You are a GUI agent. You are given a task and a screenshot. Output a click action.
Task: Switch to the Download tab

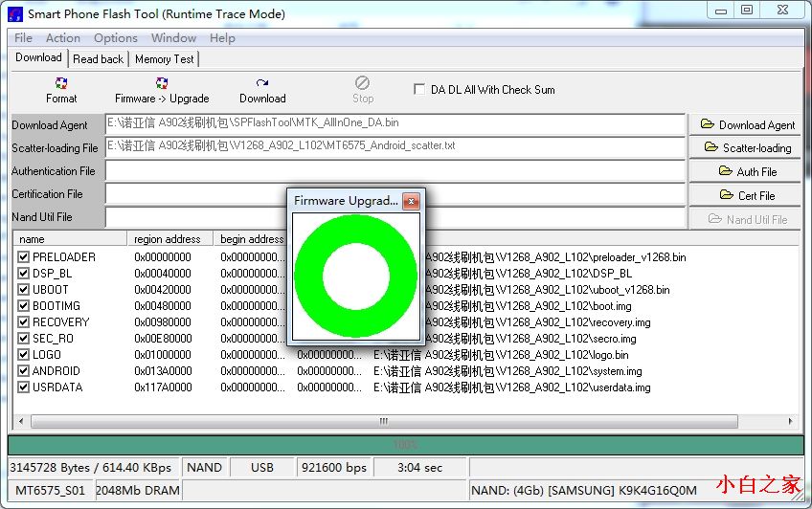[38, 57]
